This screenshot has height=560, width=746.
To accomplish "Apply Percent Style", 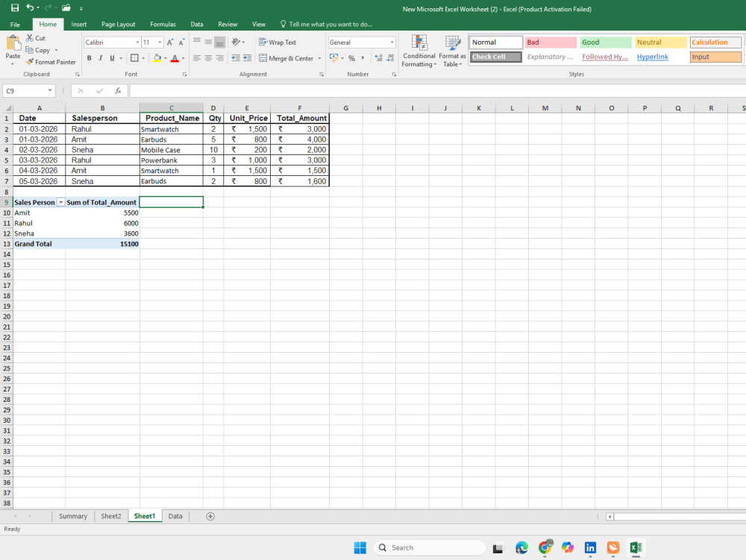I will (351, 58).
